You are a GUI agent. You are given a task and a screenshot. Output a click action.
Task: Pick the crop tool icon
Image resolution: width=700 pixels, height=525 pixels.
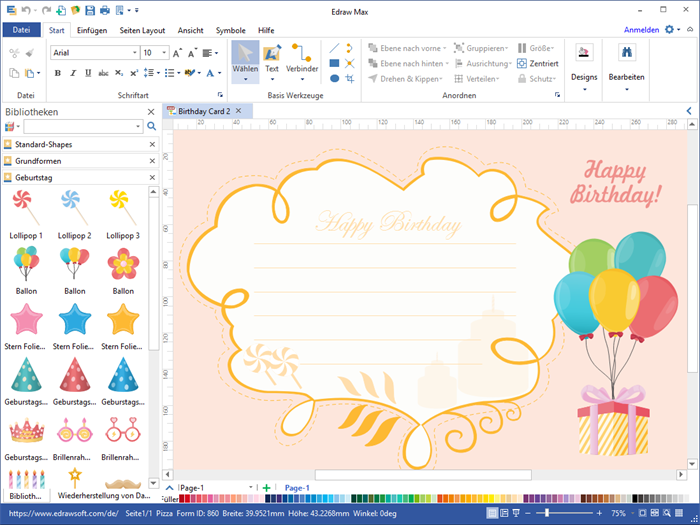coord(350,79)
